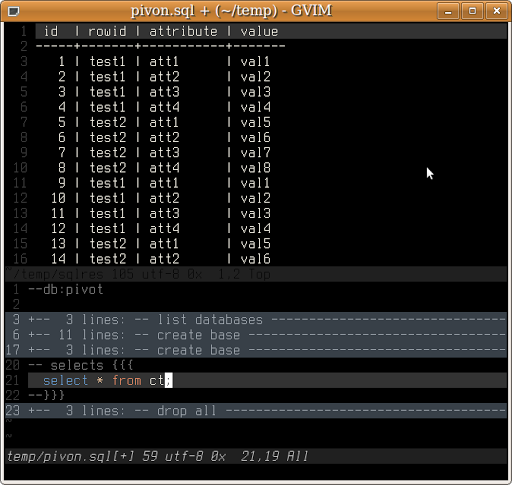Click the 'value' column header

259,31
